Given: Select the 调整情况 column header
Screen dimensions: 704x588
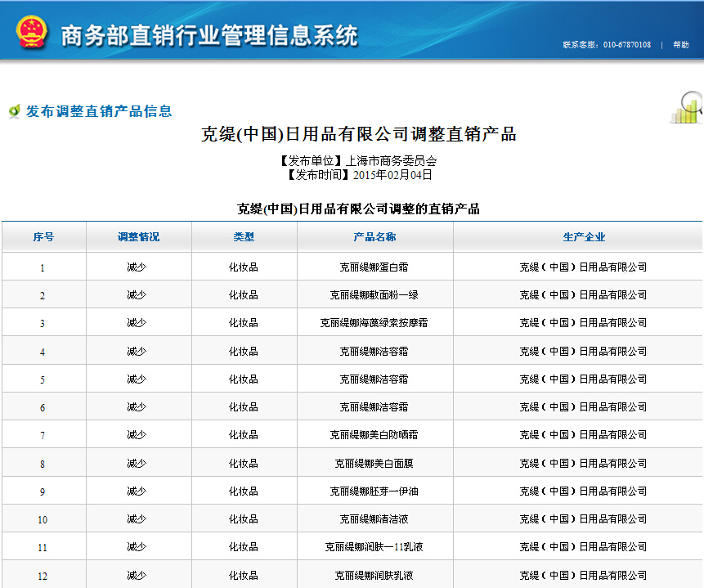Looking at the screenshot, I should click(138, 237).
